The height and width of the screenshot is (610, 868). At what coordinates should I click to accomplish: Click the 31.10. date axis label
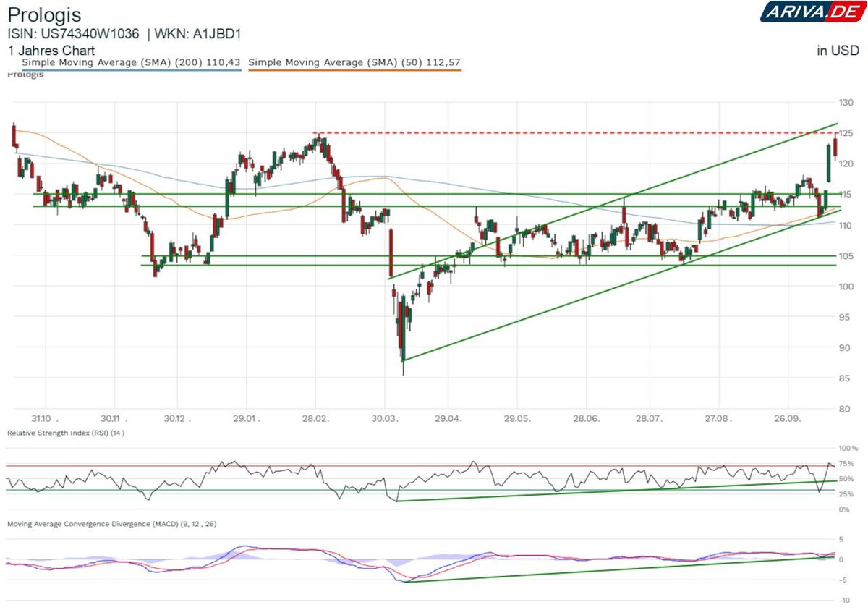(x=46, y=418)
